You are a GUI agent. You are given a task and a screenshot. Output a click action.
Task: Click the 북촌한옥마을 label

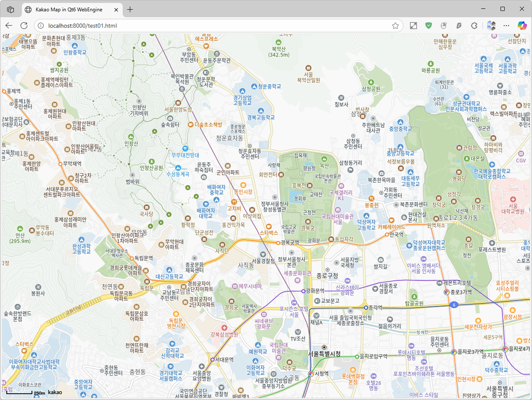381,180
